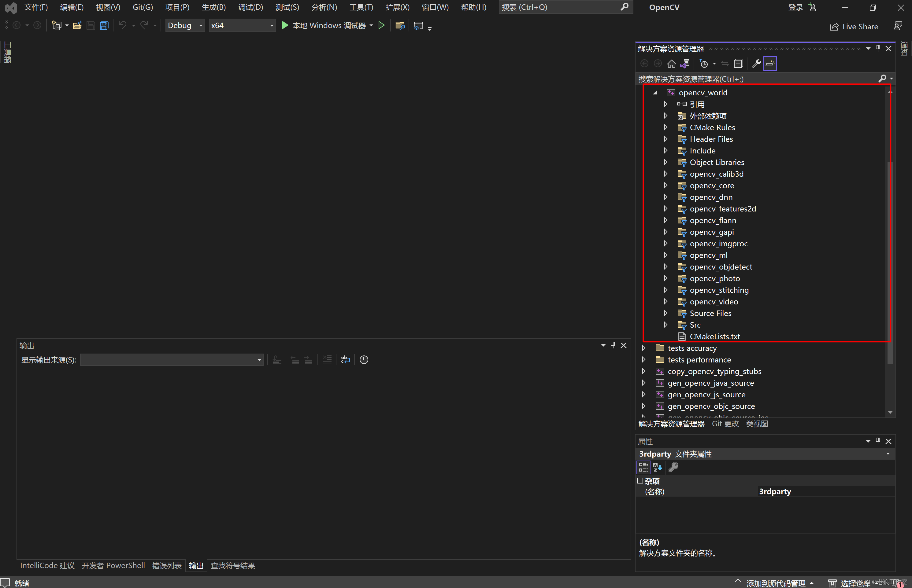Pin the Output panel
The image size is (912, 588).
613,345
